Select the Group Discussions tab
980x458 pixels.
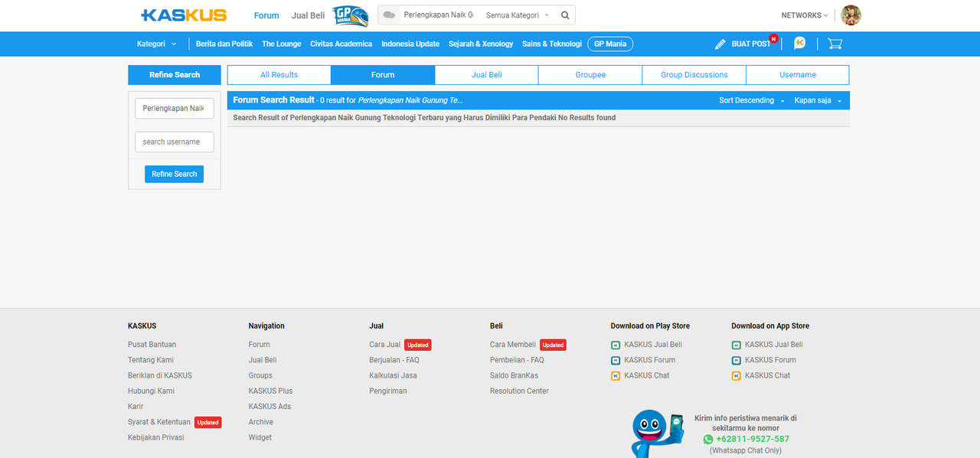(694, 75)
